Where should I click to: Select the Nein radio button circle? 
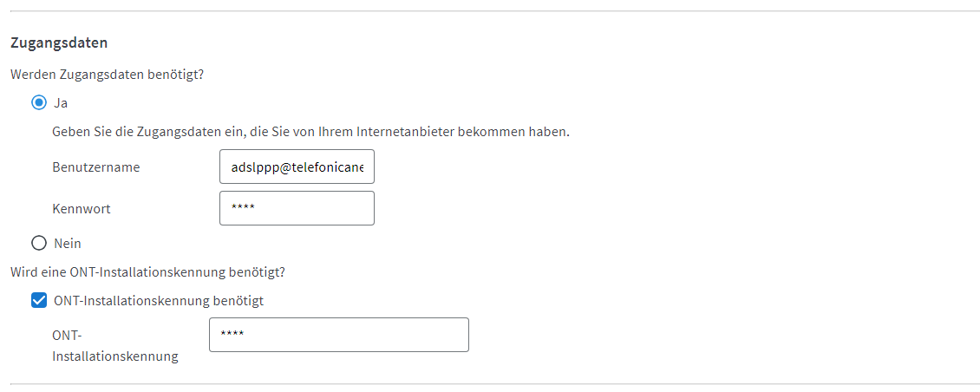pos(39,243)
